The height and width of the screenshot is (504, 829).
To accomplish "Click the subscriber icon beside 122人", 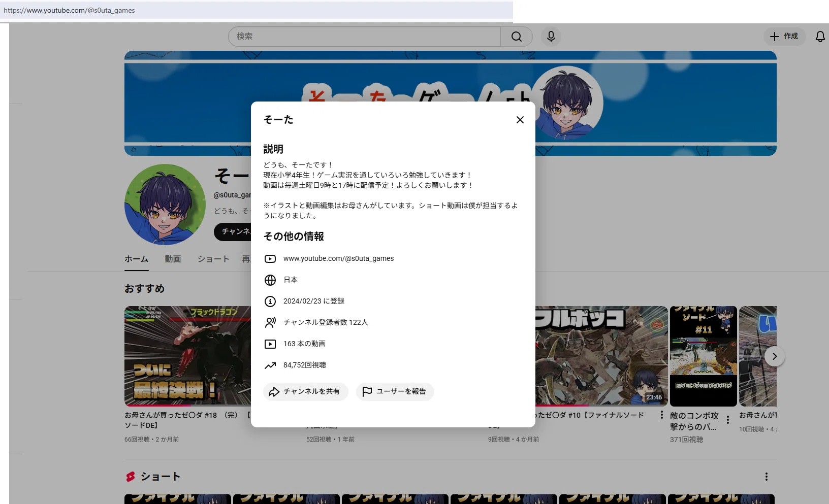I will pyautogui.click(x=270, y=322).
